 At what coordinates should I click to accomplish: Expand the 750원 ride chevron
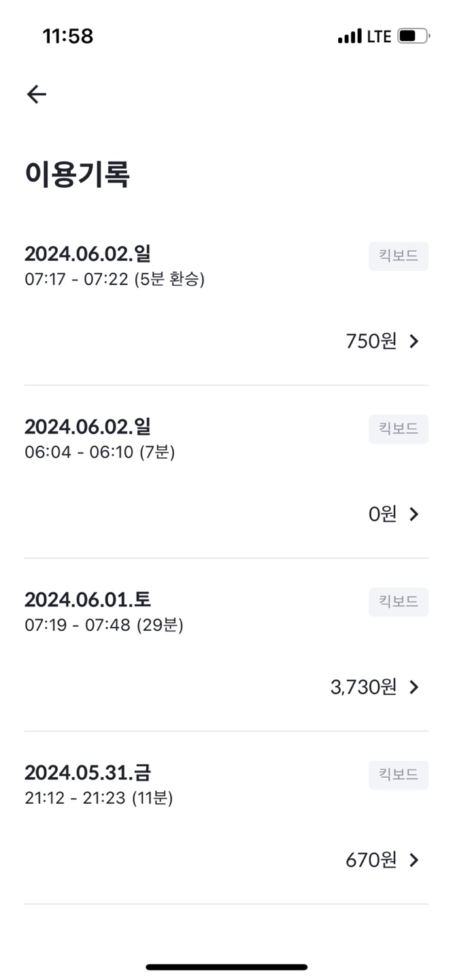coord(414,342)
